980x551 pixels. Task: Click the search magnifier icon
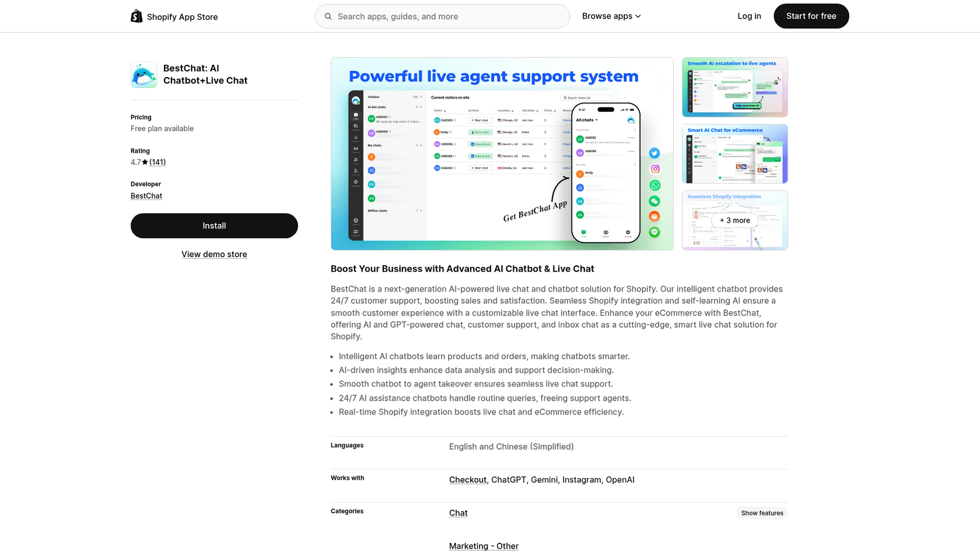pyautogui.click(x=328, y=16)
